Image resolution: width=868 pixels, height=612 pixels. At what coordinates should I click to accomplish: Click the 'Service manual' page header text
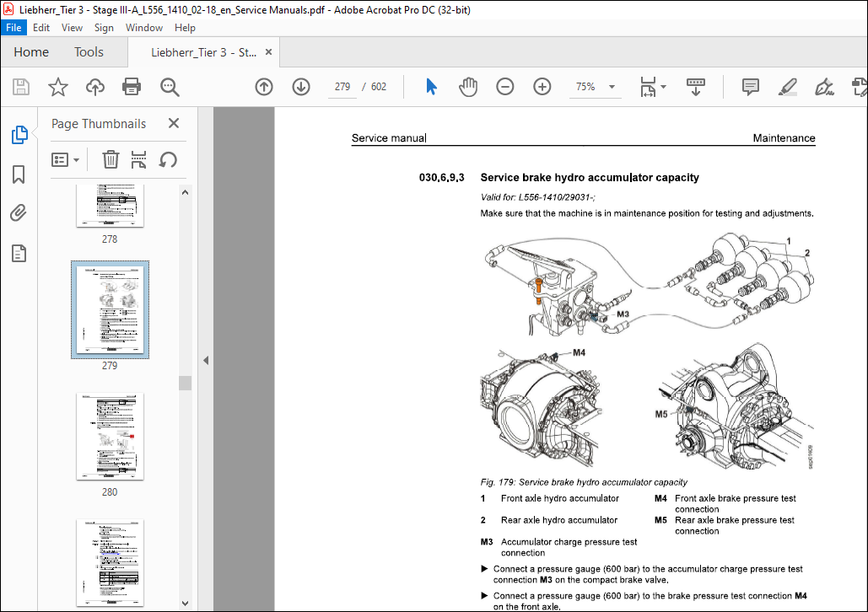[389, 137]
